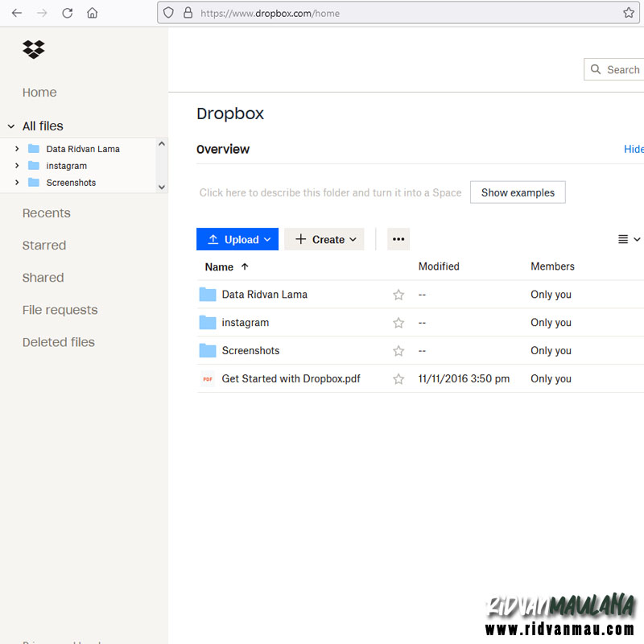The height and width of the screenshot is (644, 644).
Task: Click the Overview section heading
Action: pyautogui.click(x=223, y=149)
